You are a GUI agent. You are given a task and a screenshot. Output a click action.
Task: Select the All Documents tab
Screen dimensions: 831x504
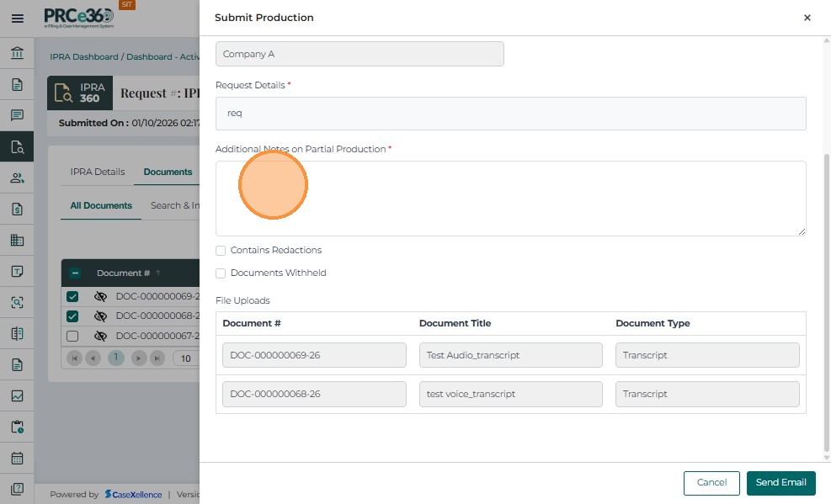click(101, 206)
